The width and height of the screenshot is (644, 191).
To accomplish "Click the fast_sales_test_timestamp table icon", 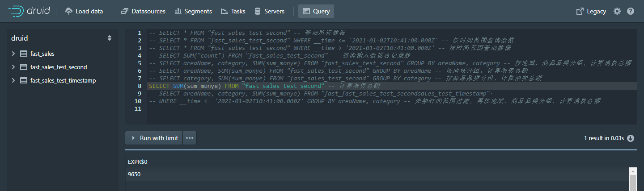I will [24, 80].
